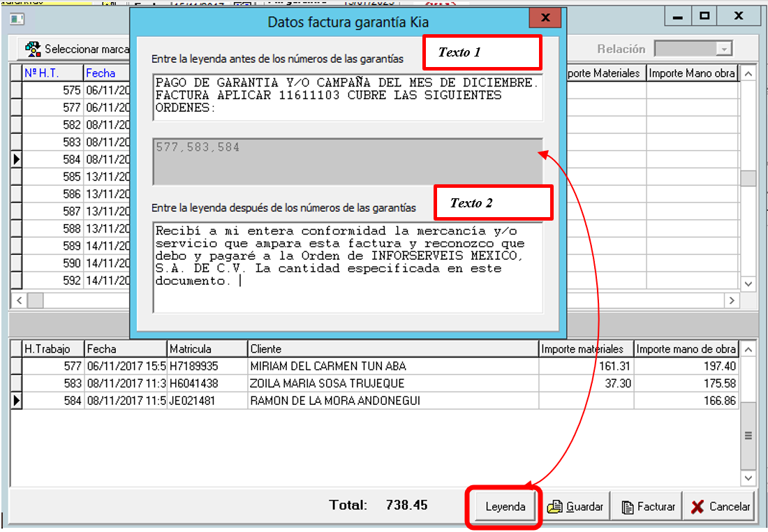Cancel using the Cancelar button

720,507
